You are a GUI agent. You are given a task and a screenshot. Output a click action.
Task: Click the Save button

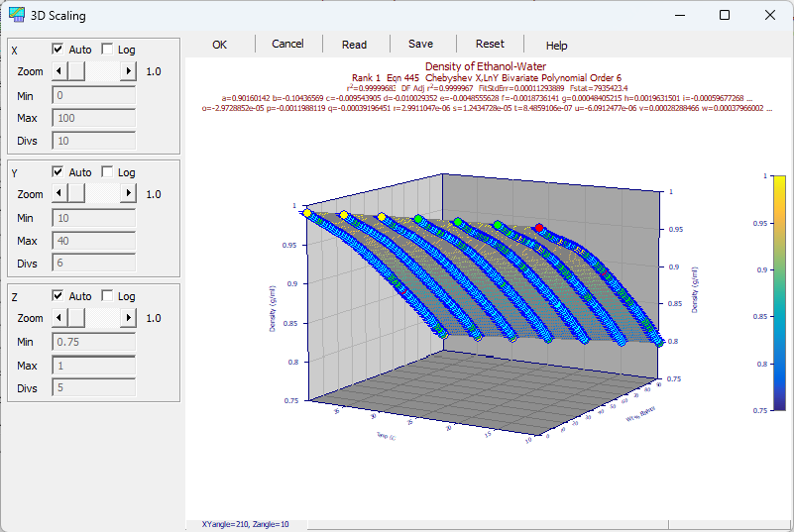(x=421, y=44)
